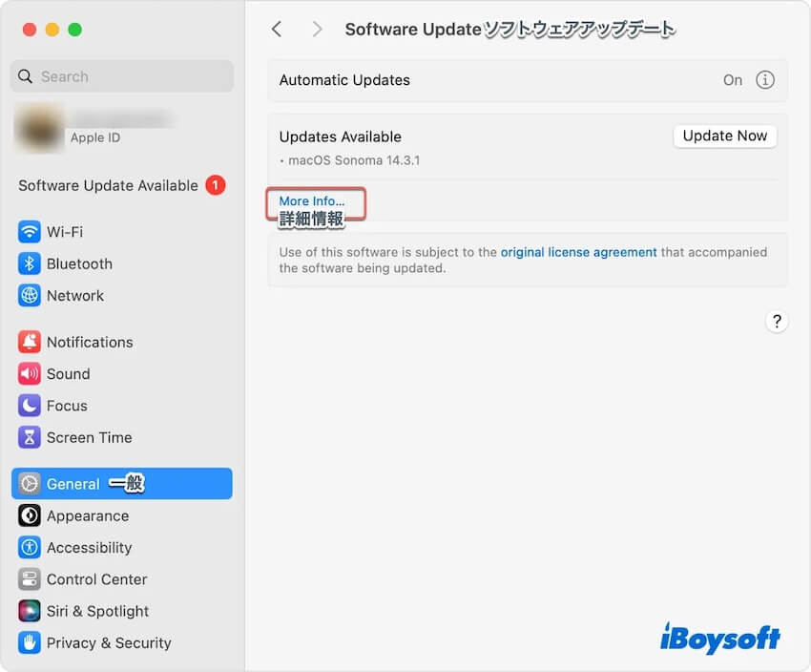811x672 pixels.
Task: Go back using the left navigation chevron
Action: pyautogui.click(x=276, y=29)
